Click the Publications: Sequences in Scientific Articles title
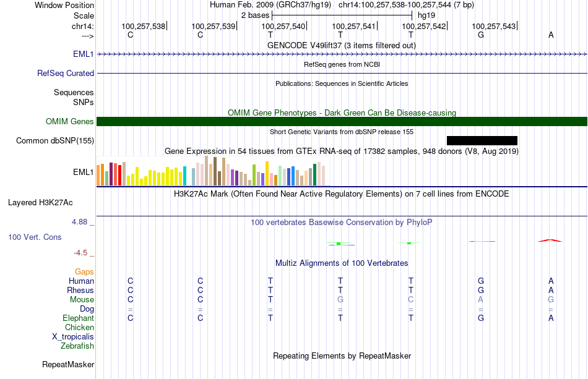The image size is (588, 379). (x=342, y=83)
